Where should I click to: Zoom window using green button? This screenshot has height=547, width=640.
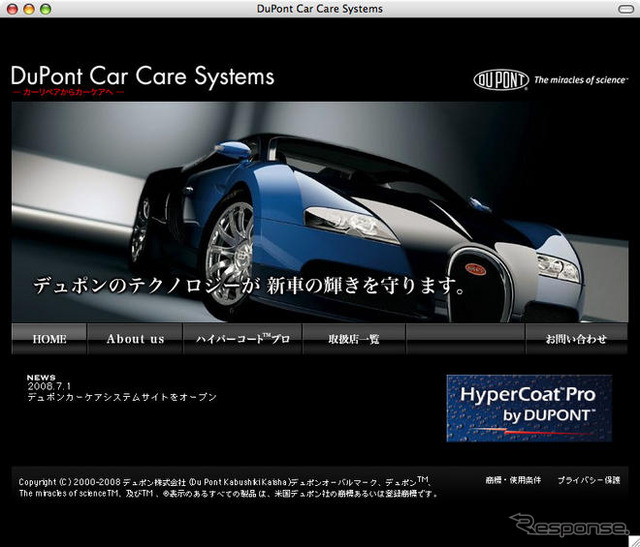(x=46, y=9)
